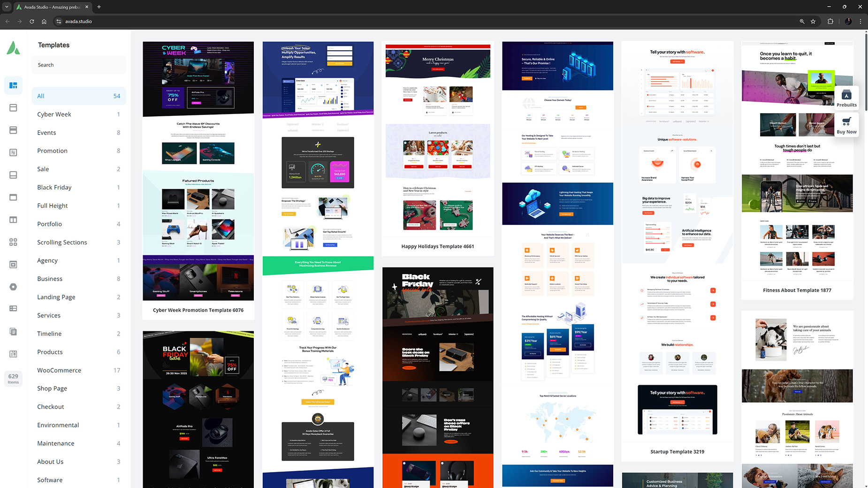Click the four-squares grid icon in the sidebar

pos(13,242)
